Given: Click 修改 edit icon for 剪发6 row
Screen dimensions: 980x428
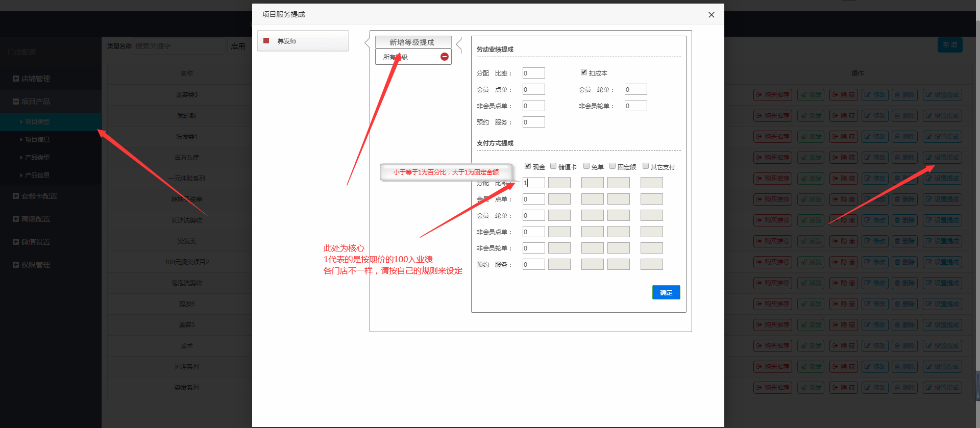Looking at the screenshot, I should [x=875, y=304].
